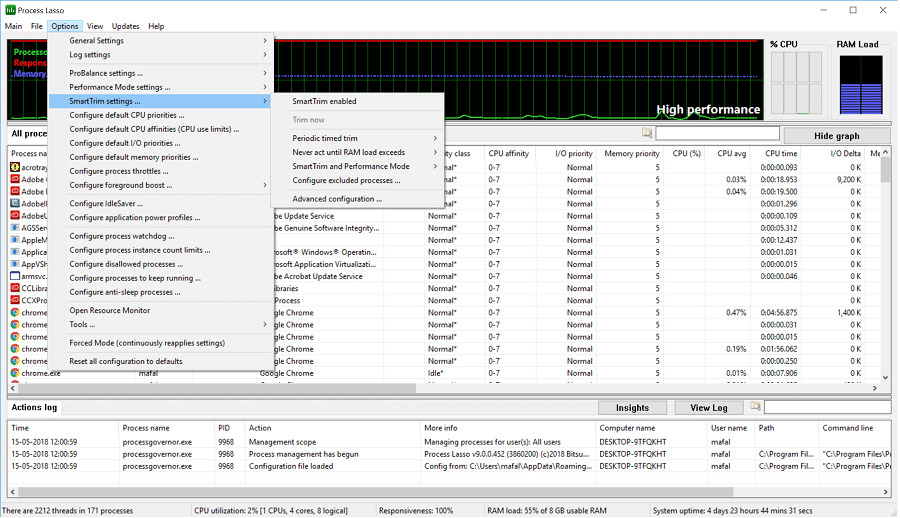Click the View Log button
The image size is (900, 518).
[708, 407]
